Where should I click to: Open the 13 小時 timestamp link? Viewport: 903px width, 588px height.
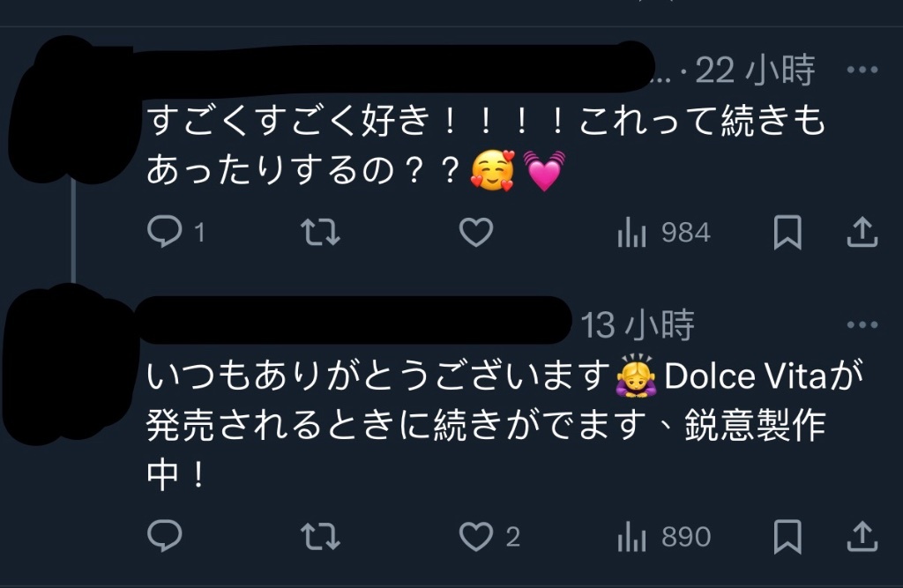point(638,324)
